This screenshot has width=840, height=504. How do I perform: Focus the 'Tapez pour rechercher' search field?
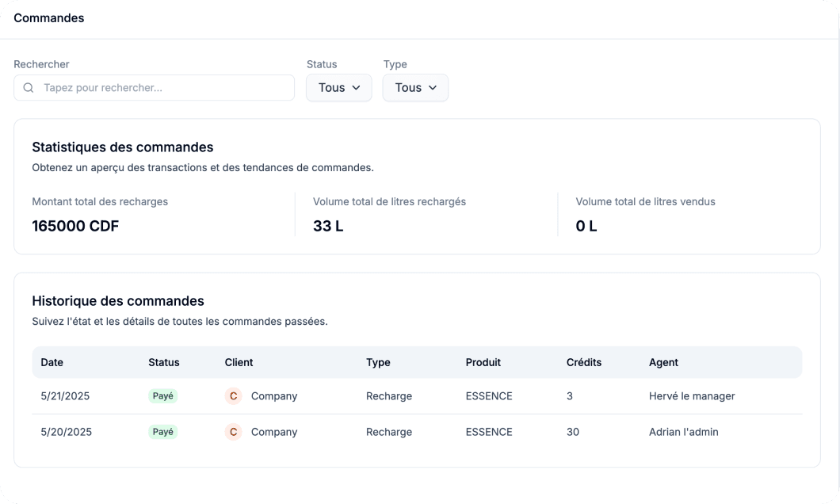point(162,88)
